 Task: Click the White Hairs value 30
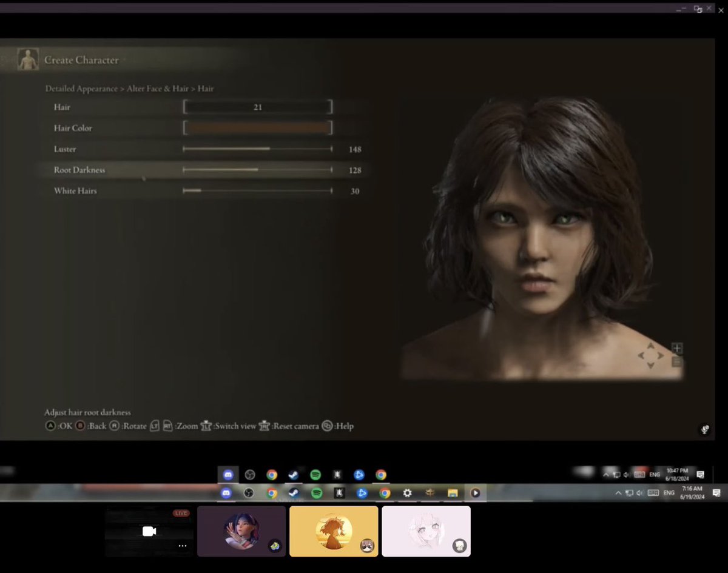355,191
